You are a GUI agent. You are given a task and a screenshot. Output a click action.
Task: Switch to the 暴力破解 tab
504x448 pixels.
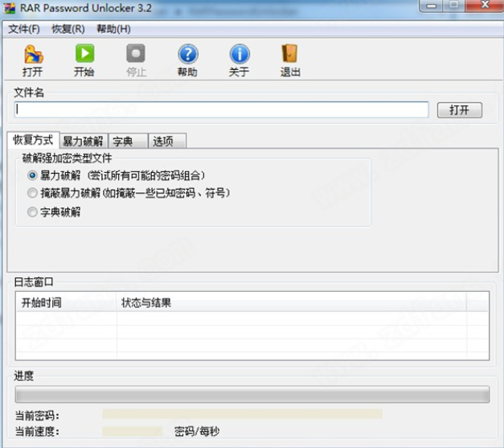click(84, 142)
